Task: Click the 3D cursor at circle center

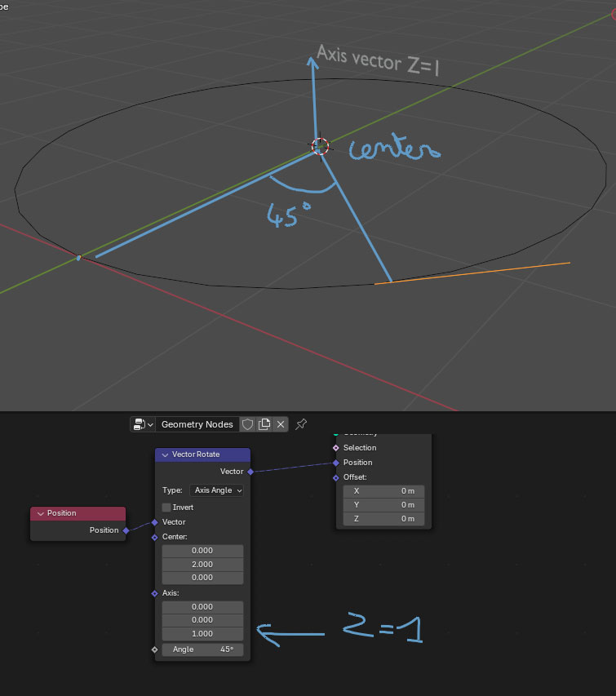Action: (320, 146)
